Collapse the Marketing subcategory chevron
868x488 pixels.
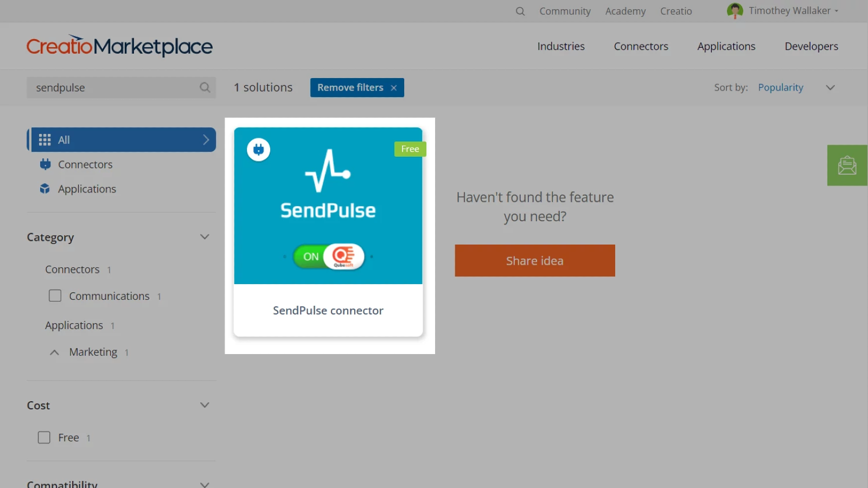pyautogui.click(x=54, y=352)
